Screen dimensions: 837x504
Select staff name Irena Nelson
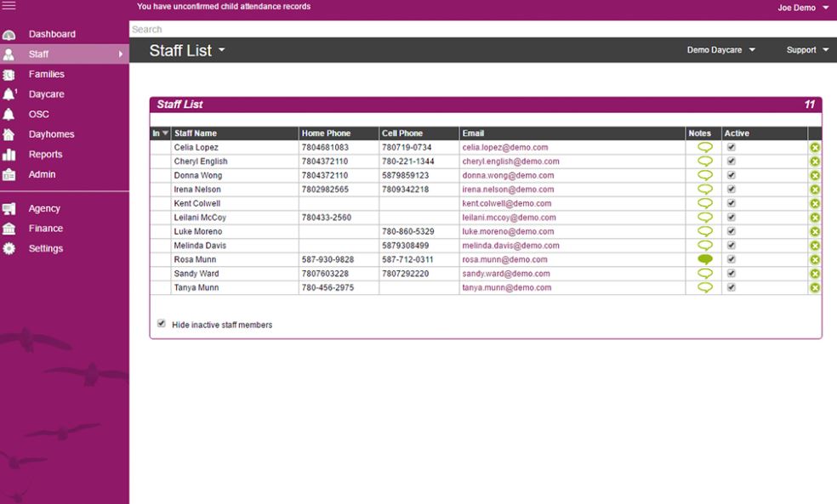tap(197, 190)
